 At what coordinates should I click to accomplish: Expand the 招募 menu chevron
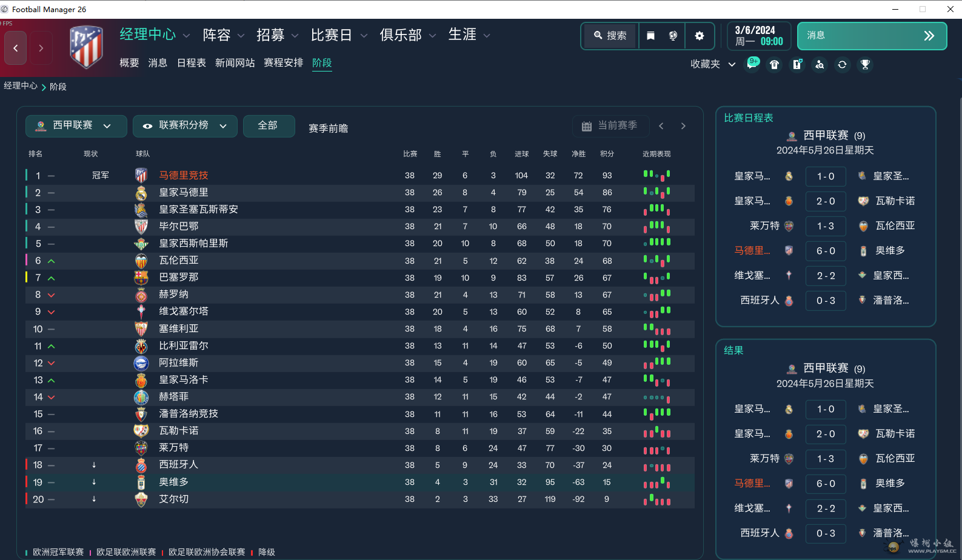[x=295, y=36]
